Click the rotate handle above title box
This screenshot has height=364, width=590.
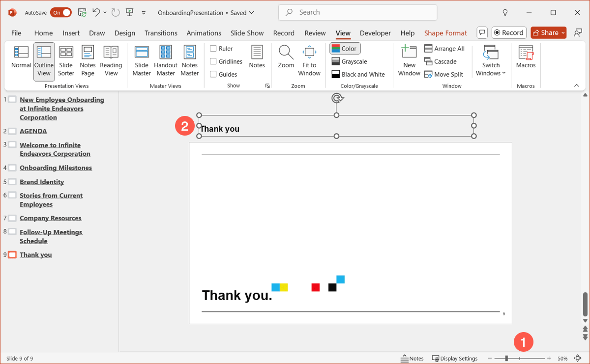pos(337,98)
